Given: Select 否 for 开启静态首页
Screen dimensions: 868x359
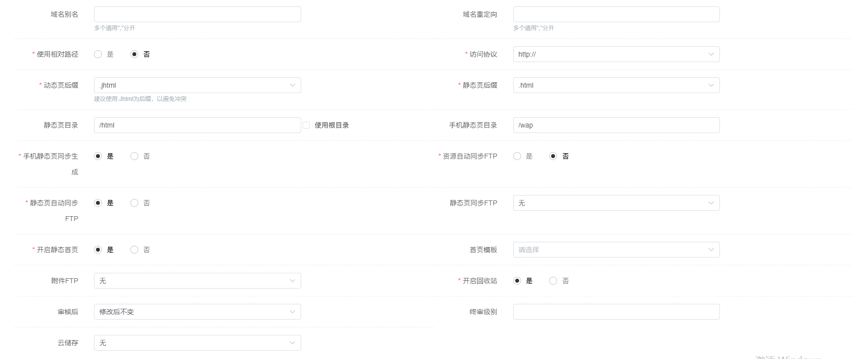Looking at the screenshot, I should [x=134, y=250].
